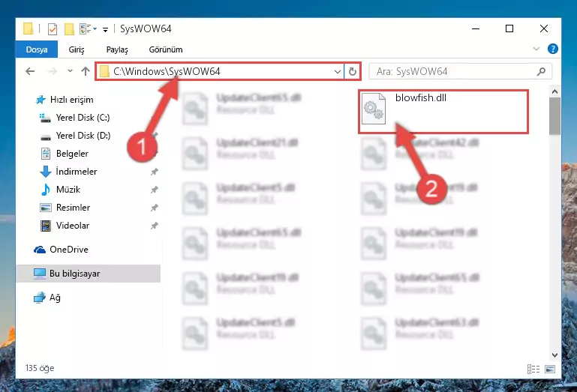This screenshot has width=577, height=392.
Task: Switch to the Giriş tab
Action: (x=77, y=49)
